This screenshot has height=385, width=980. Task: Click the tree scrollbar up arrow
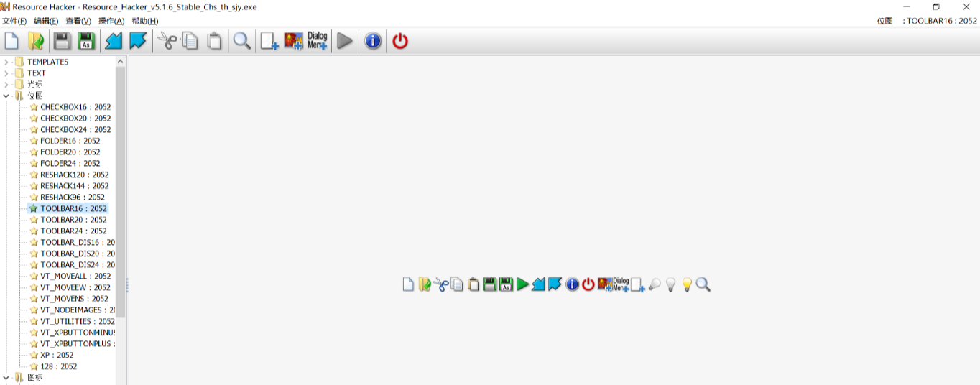tap(121, 62)
